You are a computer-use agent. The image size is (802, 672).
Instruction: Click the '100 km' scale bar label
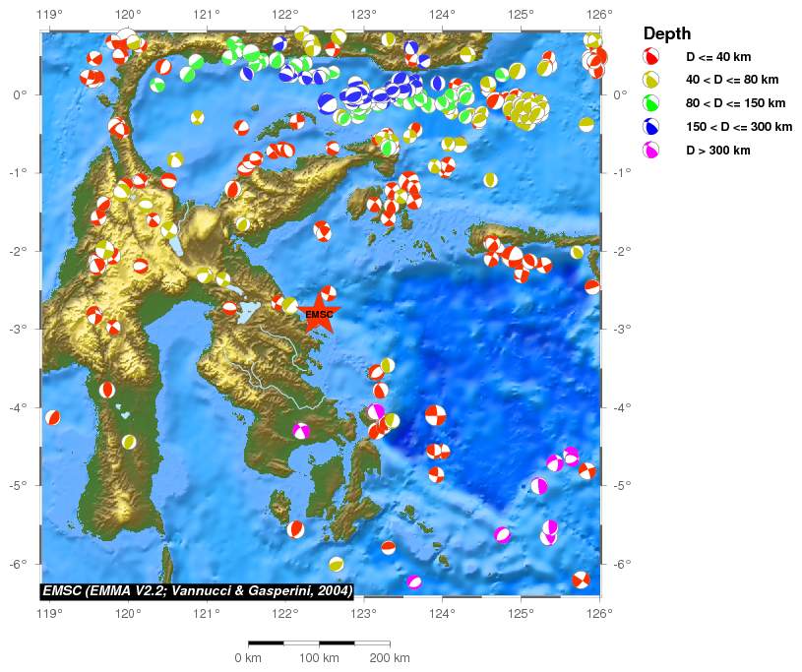[319, 657]
